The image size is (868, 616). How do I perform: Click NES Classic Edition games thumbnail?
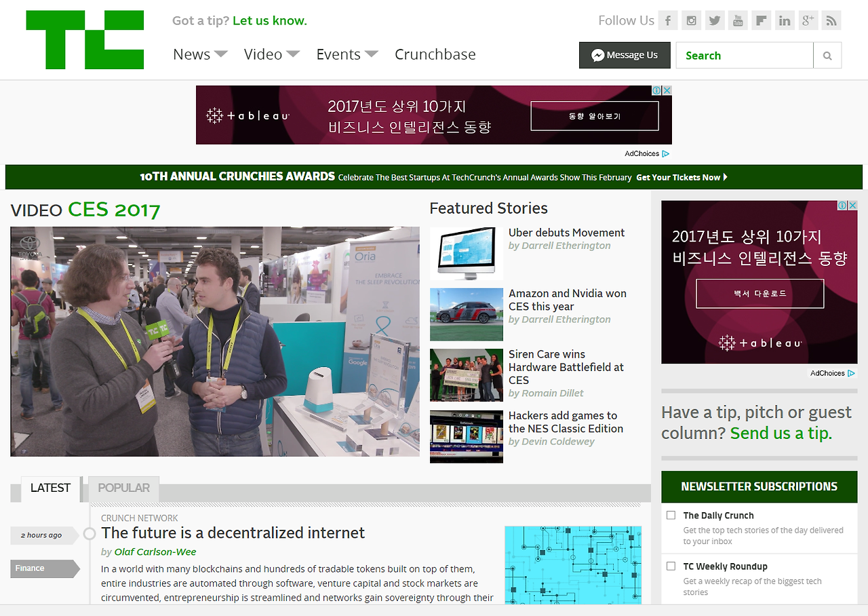467,437
